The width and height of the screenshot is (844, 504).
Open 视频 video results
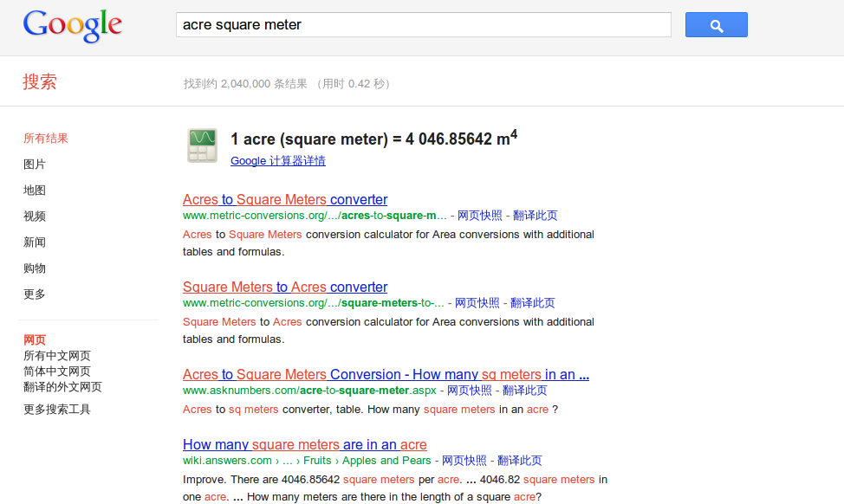pyautogui.click(x=34, y=216)
